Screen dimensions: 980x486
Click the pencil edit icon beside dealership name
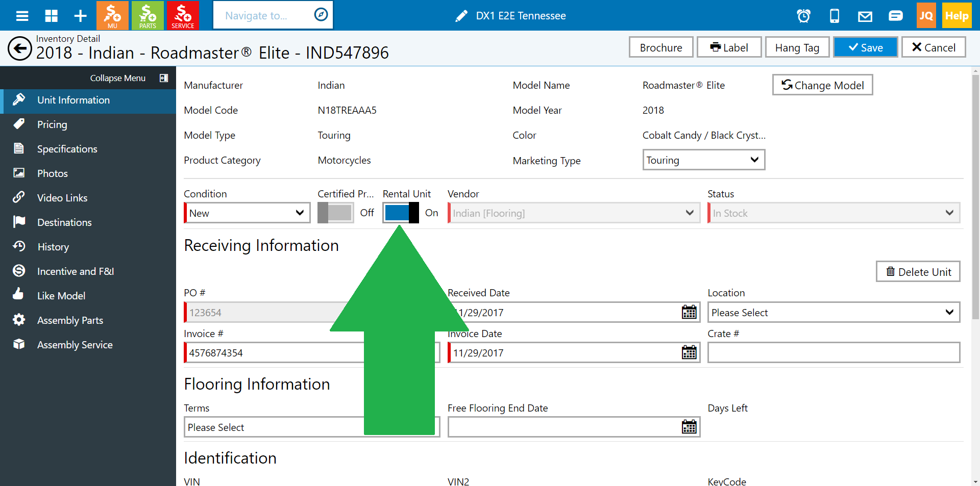(461, 16)
